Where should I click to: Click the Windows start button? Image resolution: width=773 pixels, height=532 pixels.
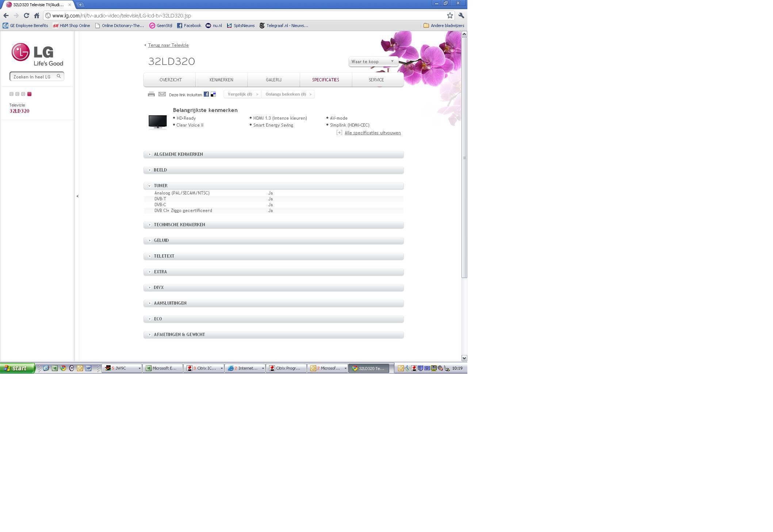click(18, 368)
